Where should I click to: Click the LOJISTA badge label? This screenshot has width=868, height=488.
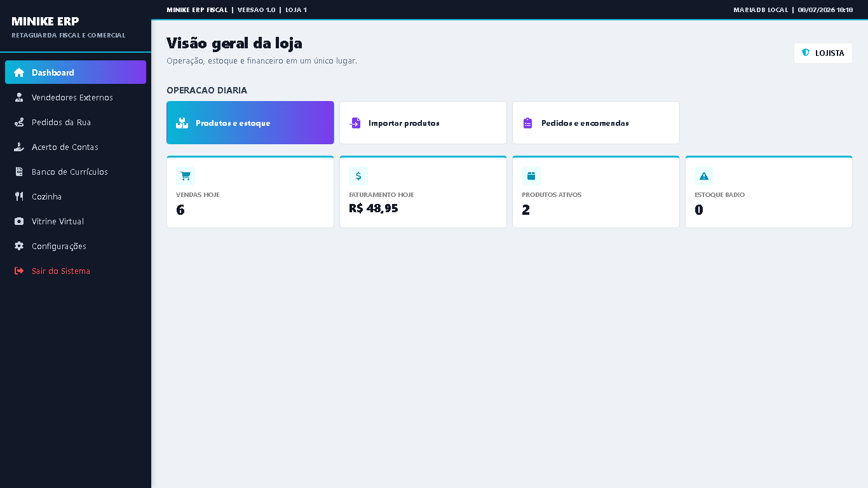point(829,53)
